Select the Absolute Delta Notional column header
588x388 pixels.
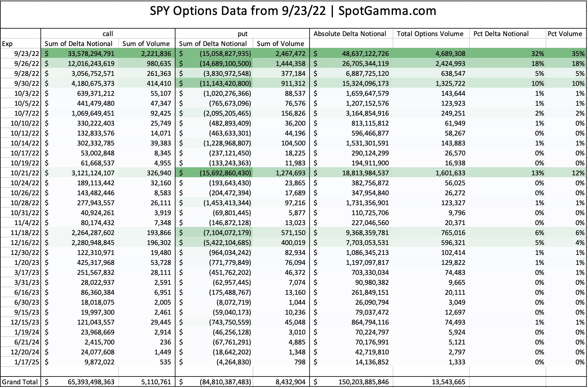point(350,34)
